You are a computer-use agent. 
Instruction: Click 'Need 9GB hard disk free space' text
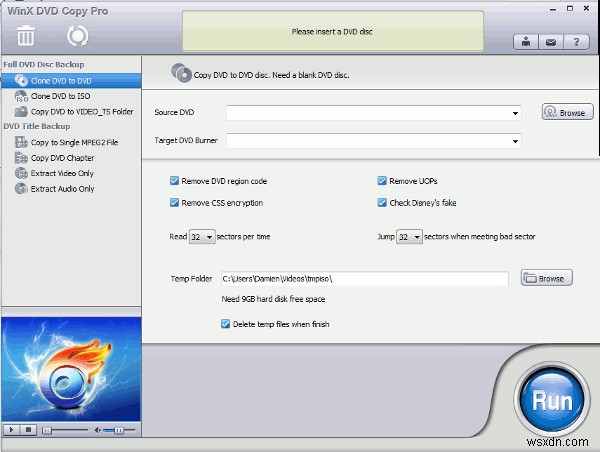[x=273, y=299]
